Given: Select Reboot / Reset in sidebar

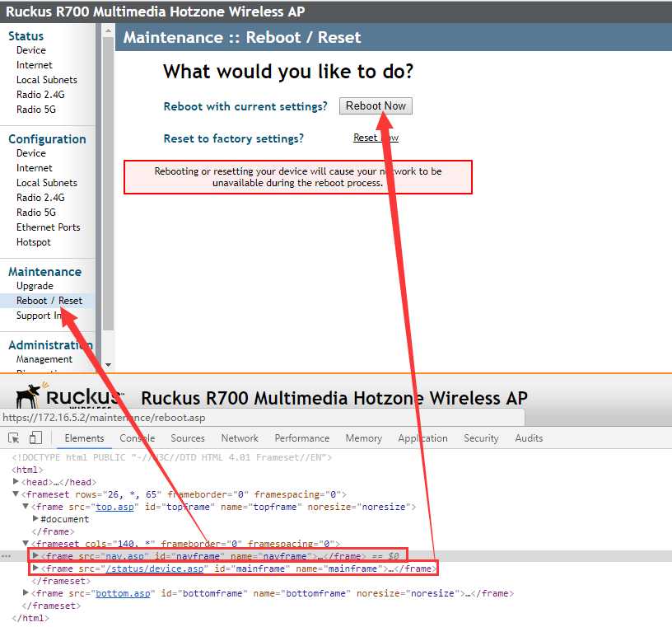Looking at the screenshot, I should [49, 301].
